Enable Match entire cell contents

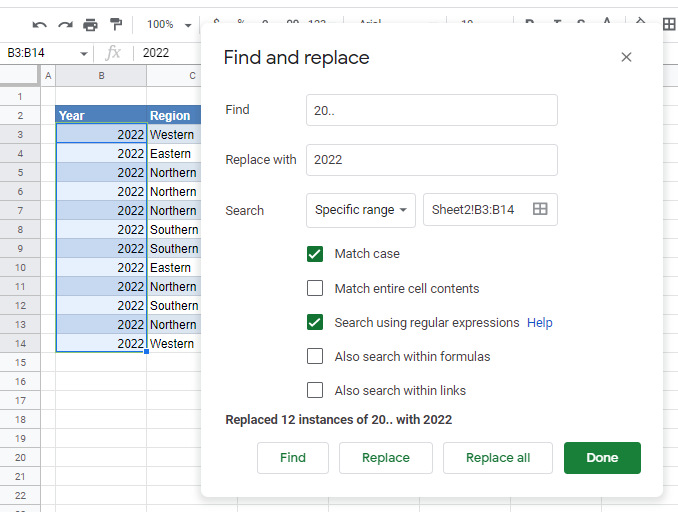315,289
